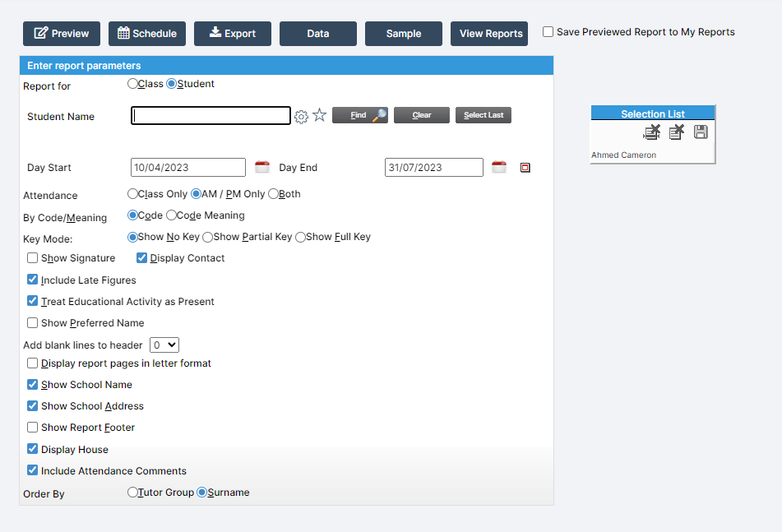Click the Data button
This screenshot has height=532, width=782.
pyautogui.click(x=318, y=34)
